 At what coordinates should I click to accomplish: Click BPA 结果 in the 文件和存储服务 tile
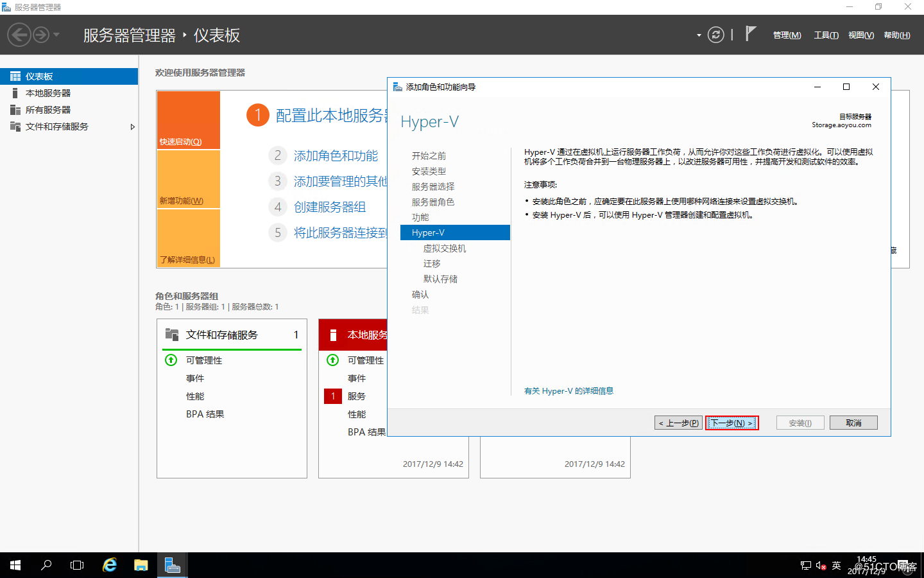[205, 414]
